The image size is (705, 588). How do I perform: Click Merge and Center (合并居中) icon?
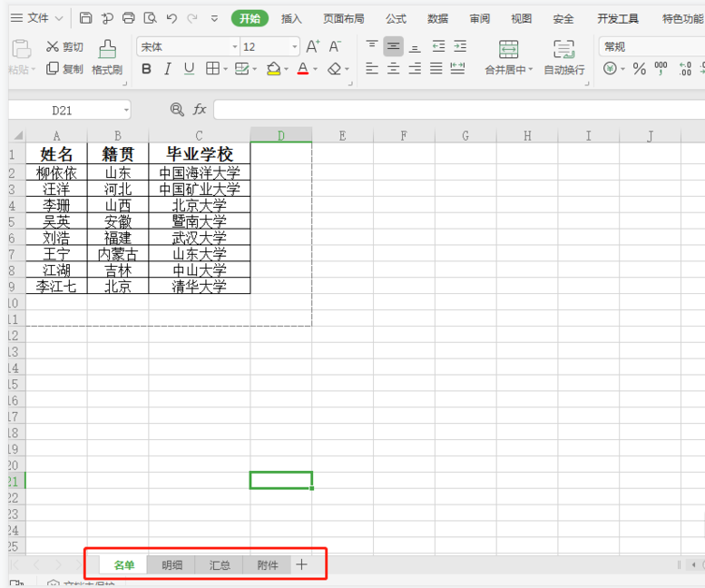[508, 49]
